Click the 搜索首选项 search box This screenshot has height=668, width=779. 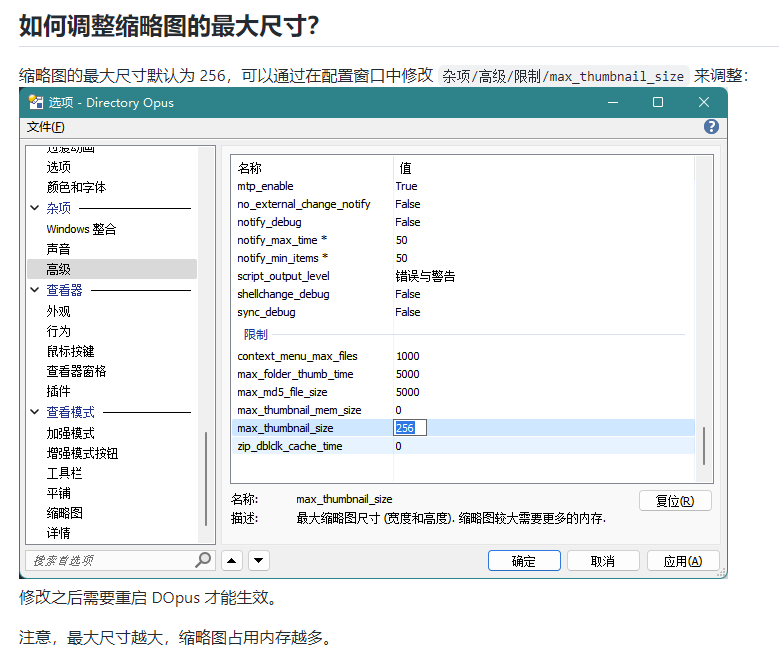(x=108, y=561)
